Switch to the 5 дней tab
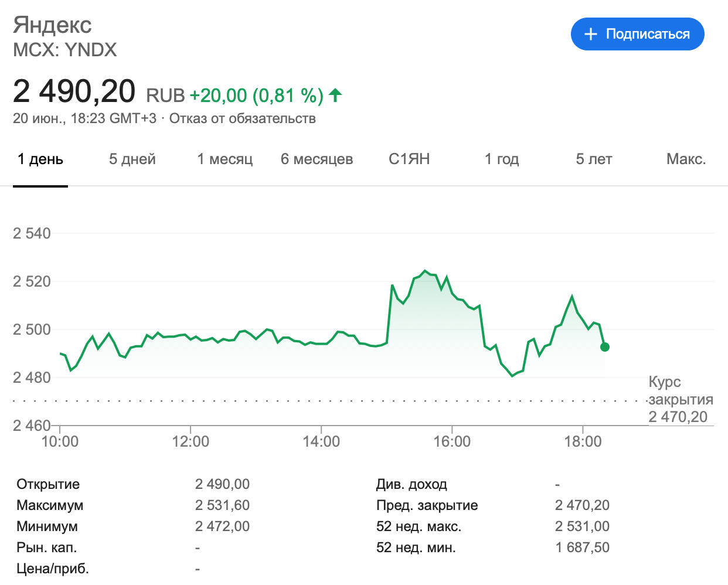This screenshot has width=728, height=585. tap(132, 159)
